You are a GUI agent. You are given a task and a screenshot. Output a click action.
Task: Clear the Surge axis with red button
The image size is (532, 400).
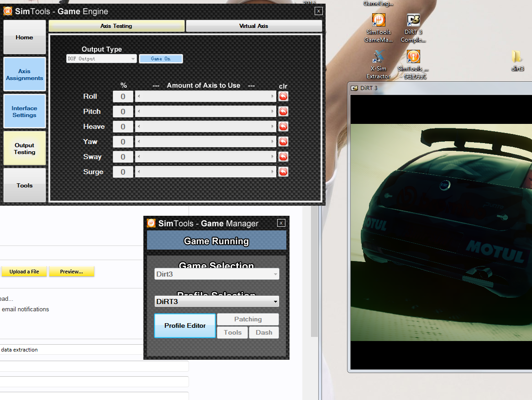(283, 172)
